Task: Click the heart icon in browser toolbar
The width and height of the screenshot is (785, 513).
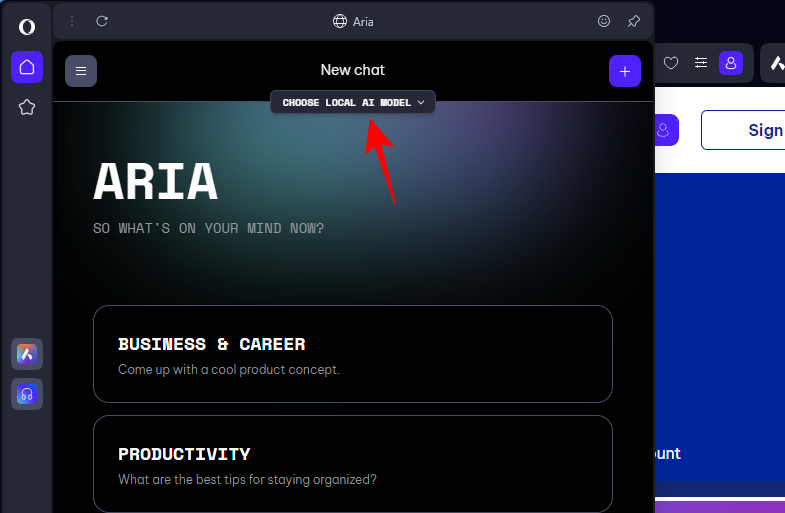Action: tap(671, 63)
